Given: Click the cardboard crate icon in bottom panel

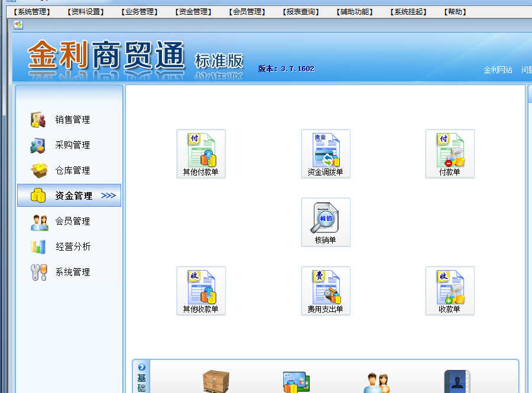Looking at the screenshot, I should click(216, 381).
